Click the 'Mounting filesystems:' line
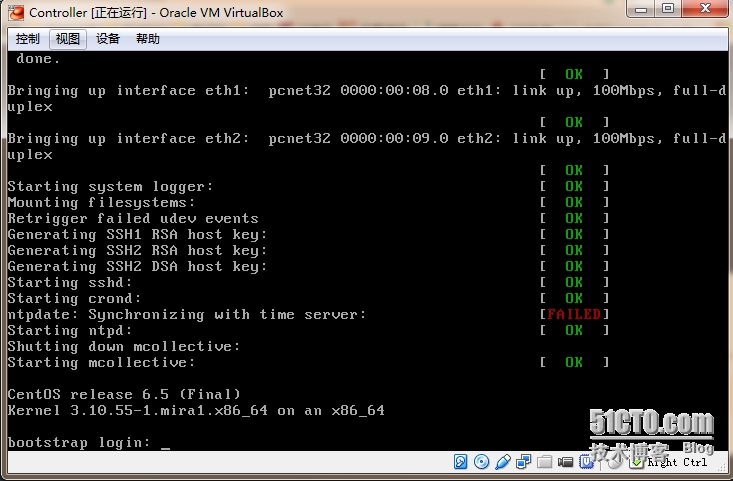The height and width of the screenshot is (481, 733). click(x=101, y=202)
